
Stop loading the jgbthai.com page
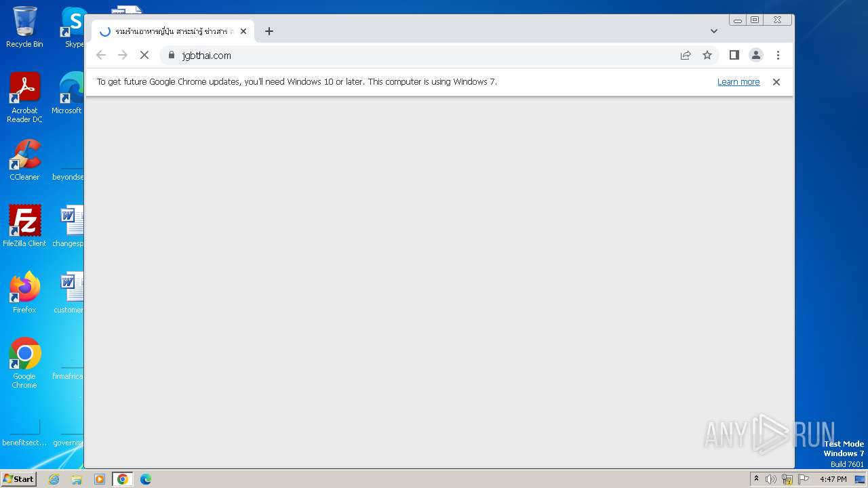144,55
